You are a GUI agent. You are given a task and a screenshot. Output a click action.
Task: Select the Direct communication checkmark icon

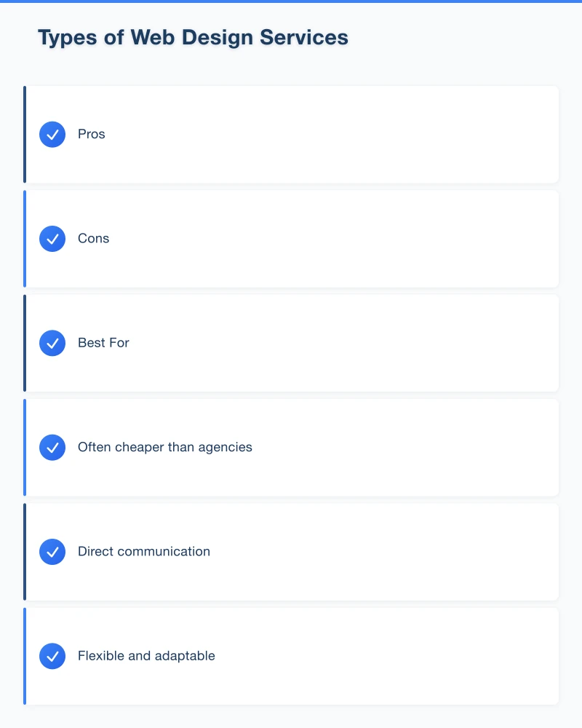(x=52, y=552)
